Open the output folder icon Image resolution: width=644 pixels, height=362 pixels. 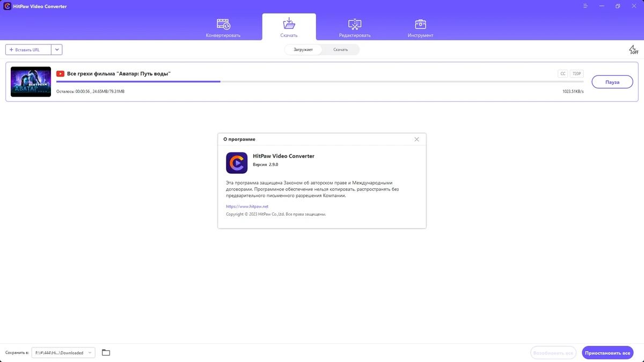106,353
